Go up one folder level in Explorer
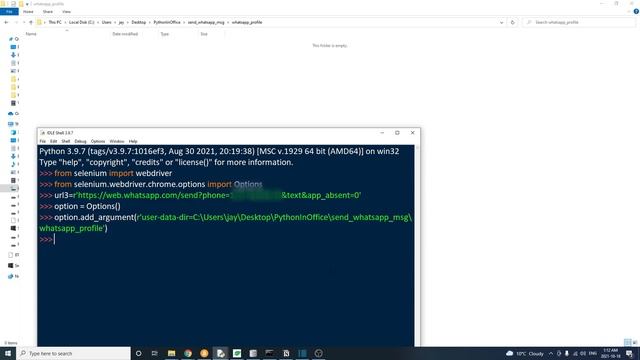 coord(31,22)
